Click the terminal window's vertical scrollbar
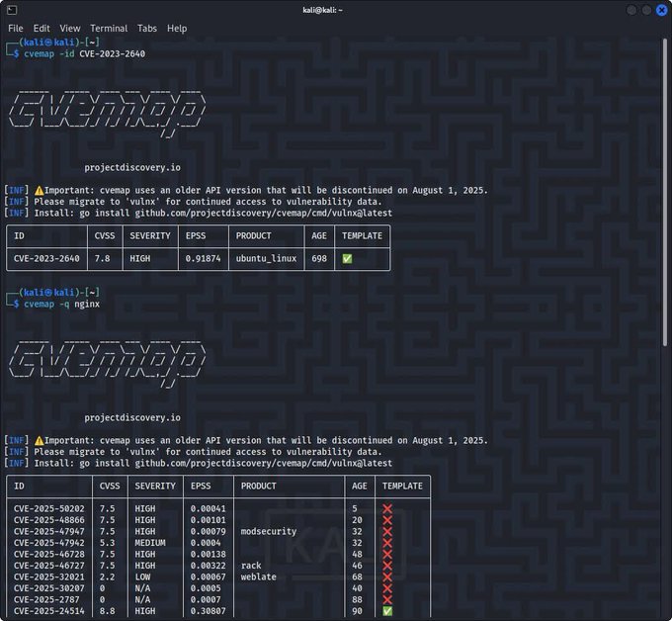Image resolution: width=672 pixels, height=621 pixels. pos(664,191)
